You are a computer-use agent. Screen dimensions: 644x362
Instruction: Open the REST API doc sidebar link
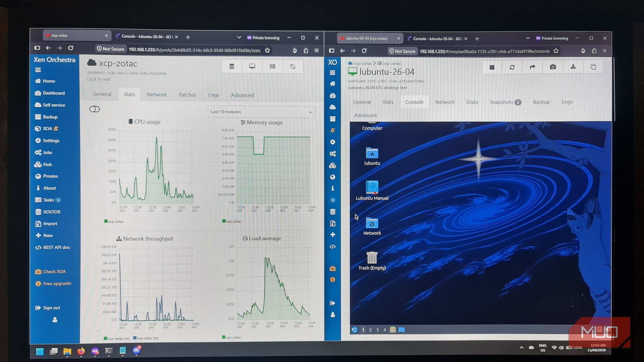coord(52,247)
